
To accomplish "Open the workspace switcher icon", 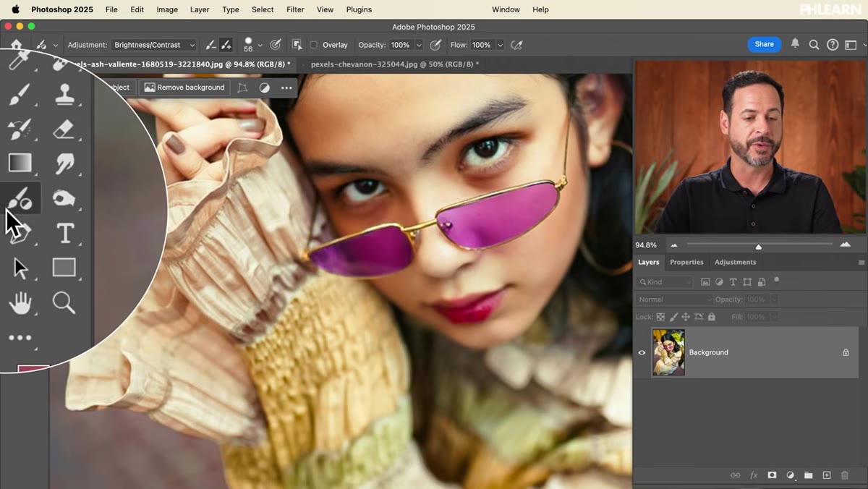I will [x=851, y=45].
